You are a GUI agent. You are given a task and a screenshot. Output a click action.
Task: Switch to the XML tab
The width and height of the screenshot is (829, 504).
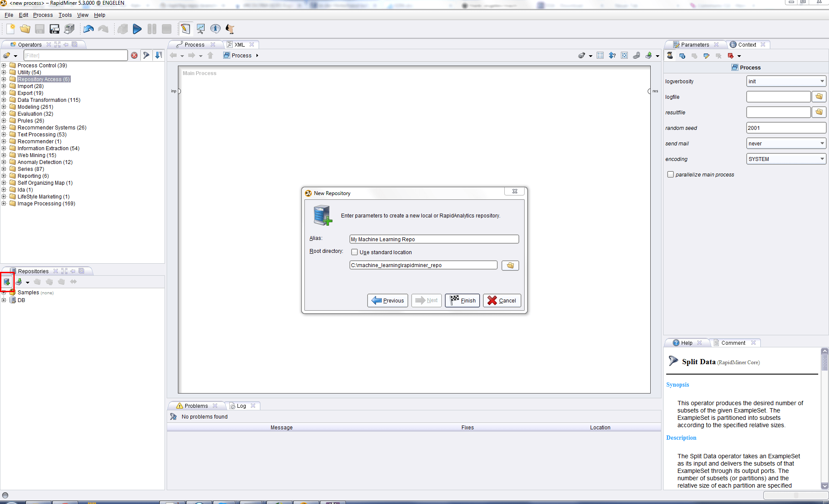(x=240, y=44)
